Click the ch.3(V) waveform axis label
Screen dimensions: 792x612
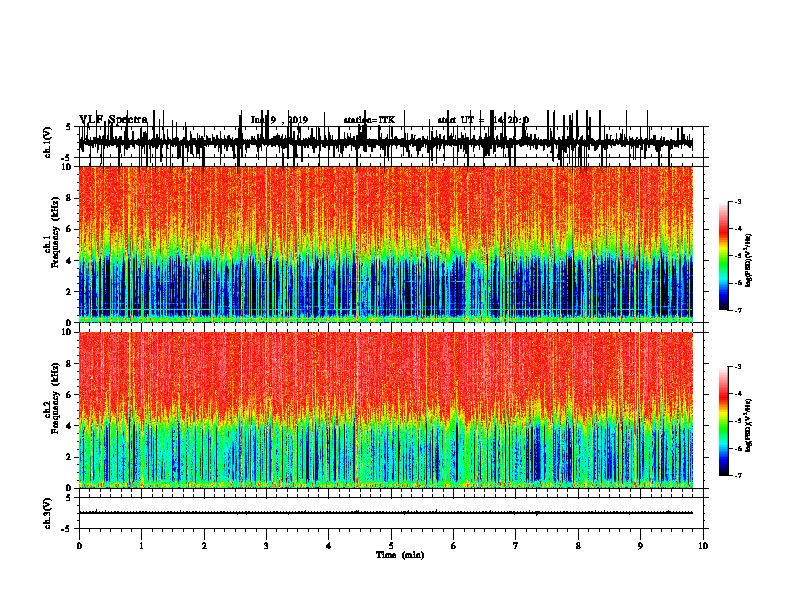(x=47, y=513)
